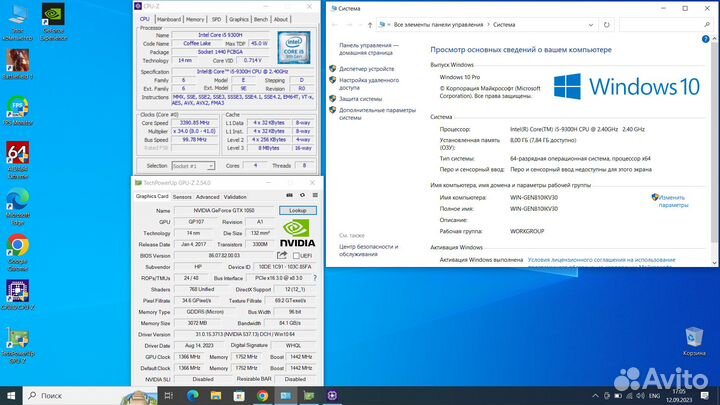
Task: Click the taskbar search box
Action: click(90, 395)
